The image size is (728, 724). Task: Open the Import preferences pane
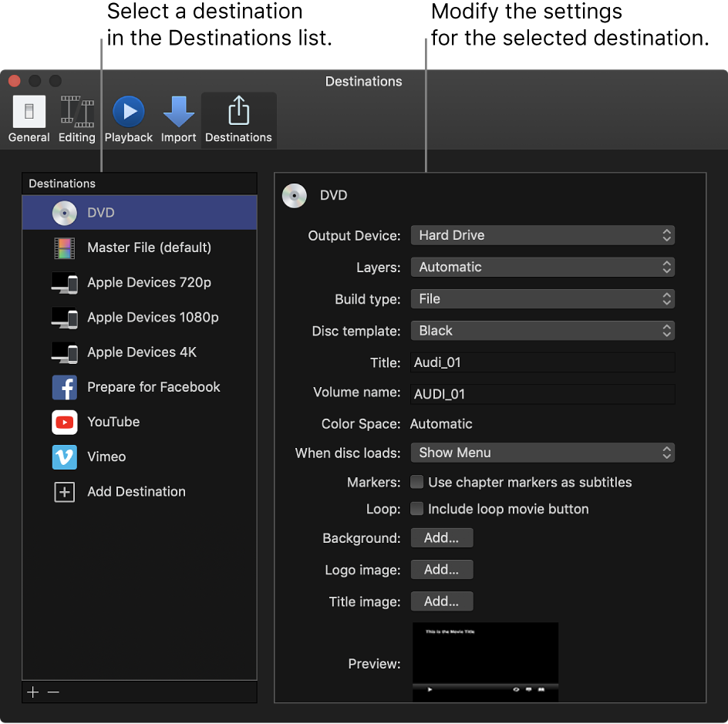pyautogui.click(x=178, y=120)
